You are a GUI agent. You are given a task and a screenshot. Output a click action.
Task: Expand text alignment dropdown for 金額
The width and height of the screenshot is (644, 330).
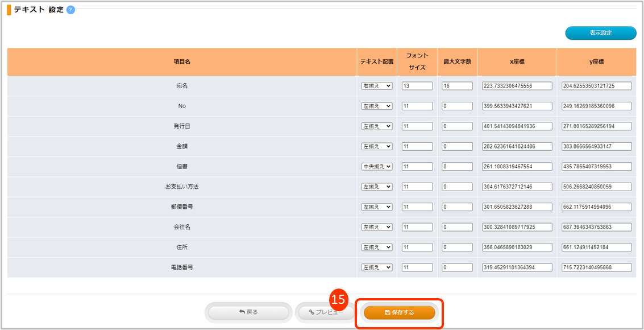377,146
